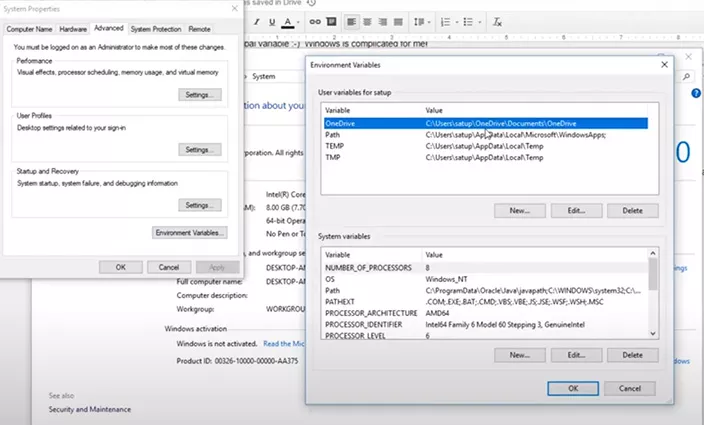Click the search magnifier in System window
The height and width of the screenshot is (425, 704).
(x=686, y=77)
